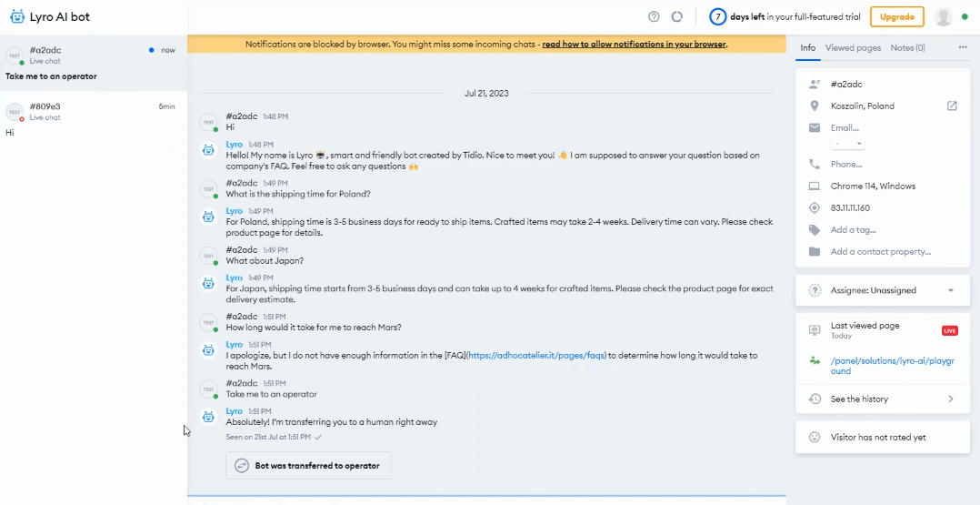Open the three-dot more options menu
The width and height of the screenshot is (980, 505).
[963, 47]
